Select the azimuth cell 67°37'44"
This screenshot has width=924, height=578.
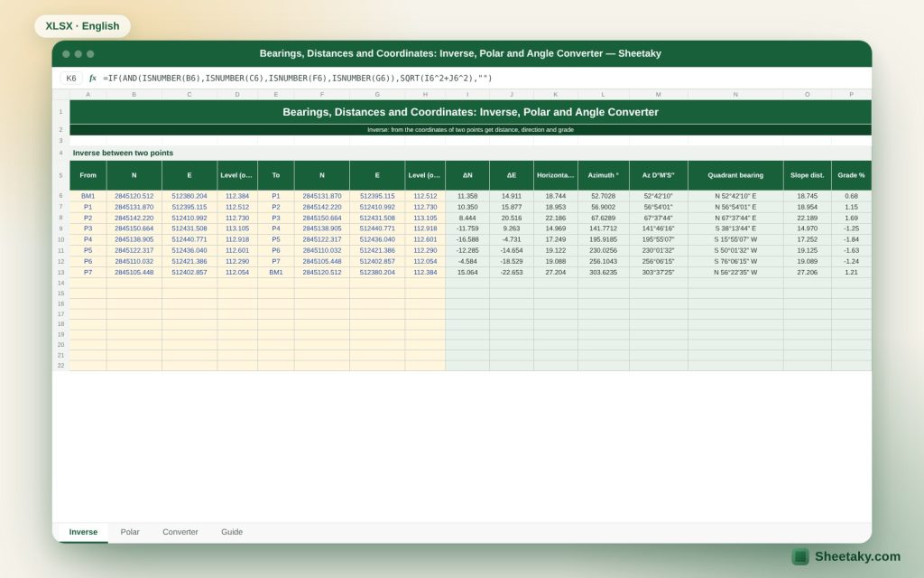(x=658, y=218)
